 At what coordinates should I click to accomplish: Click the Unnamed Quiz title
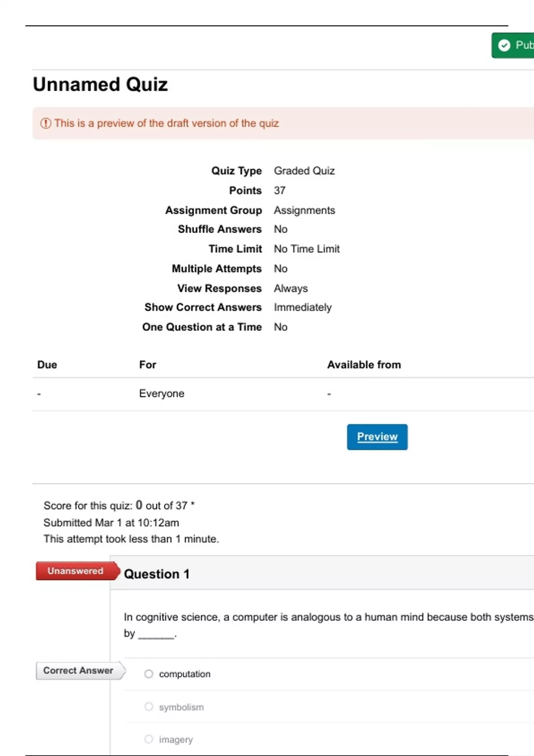click(x=101, y=84)
